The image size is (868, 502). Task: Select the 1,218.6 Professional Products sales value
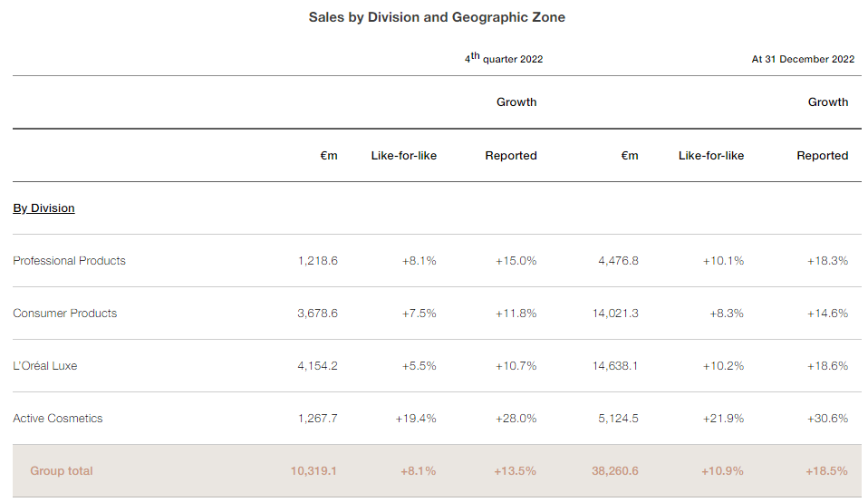click(317, 261)
